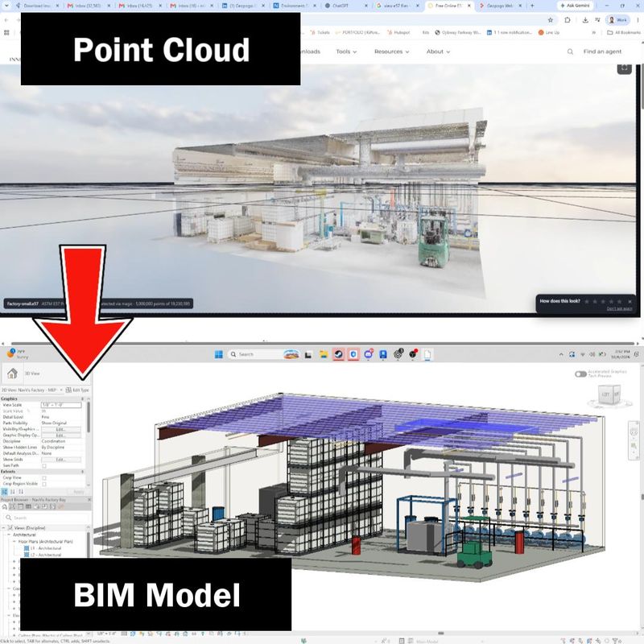Open the Windows Start menu
Viewport: 644px width, 644px height.
(x=219, y=354)
